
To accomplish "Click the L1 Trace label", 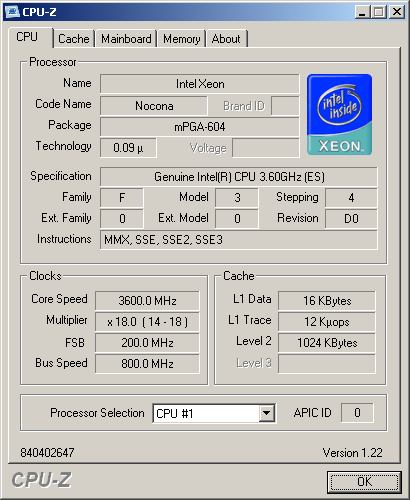I will pos(250,320).
